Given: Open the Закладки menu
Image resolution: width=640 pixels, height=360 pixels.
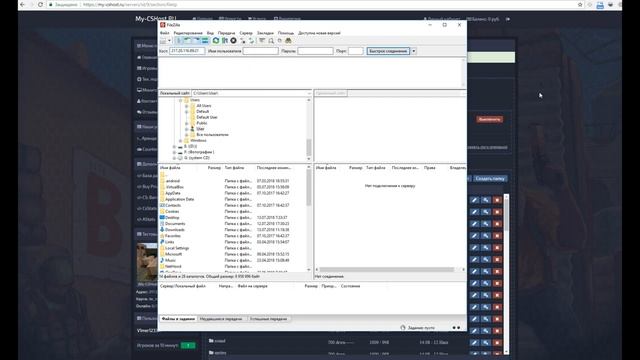Looking at the screenshot, I should pyautogui.click(x=265, y=33).
